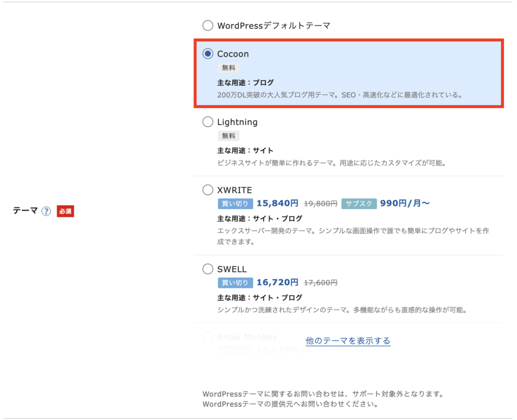Screen dimensions: 517x420
Task: Click 主な用途：サイト under Lightning
Action: click(x=245, y=150)
